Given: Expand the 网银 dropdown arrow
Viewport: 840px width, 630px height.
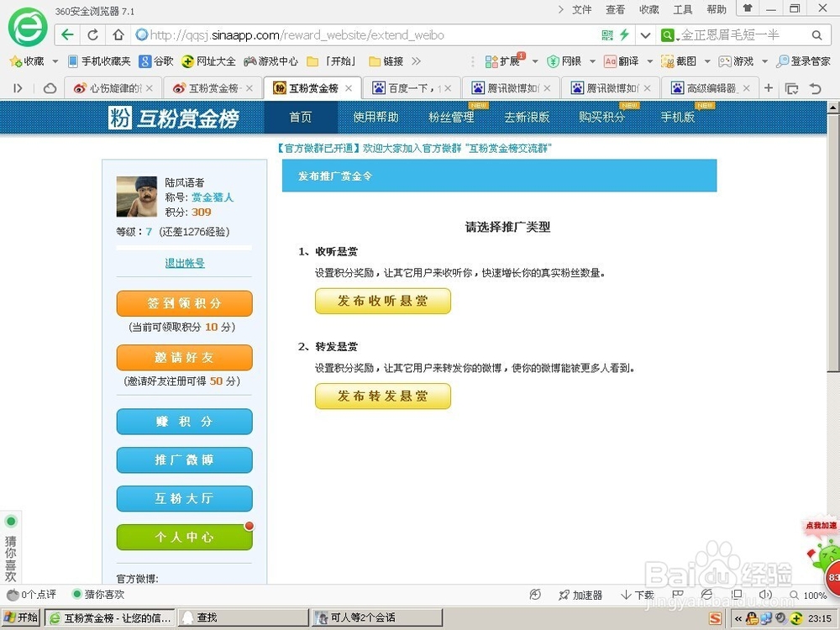Looking at the screenshot, I should point(592,61).
